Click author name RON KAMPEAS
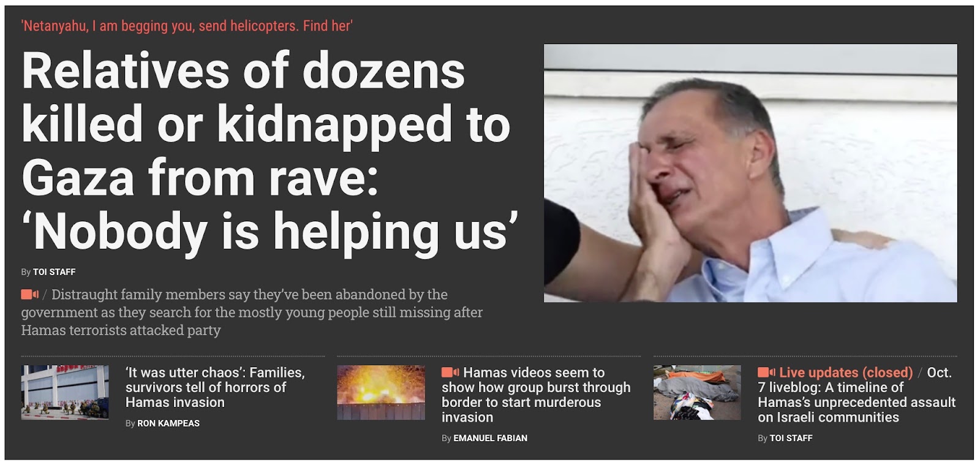 168,423
